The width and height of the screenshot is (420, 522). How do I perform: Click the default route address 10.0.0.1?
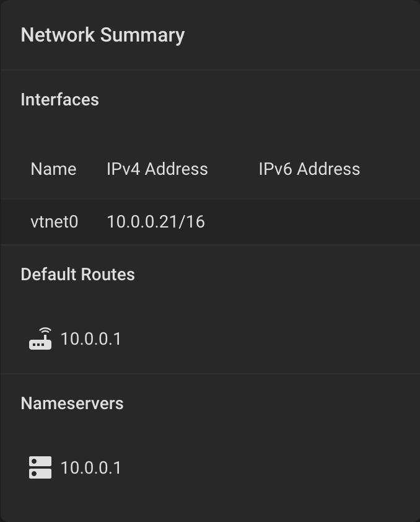(x=90, y=338)
